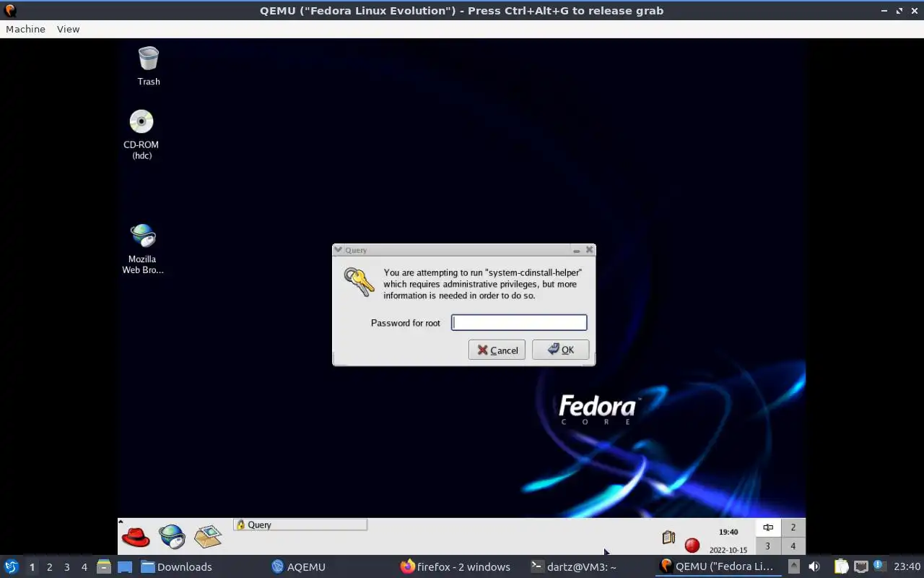Click the network tray icon
This screenshot has height=578, width=924.
click(x=860, y=566)
